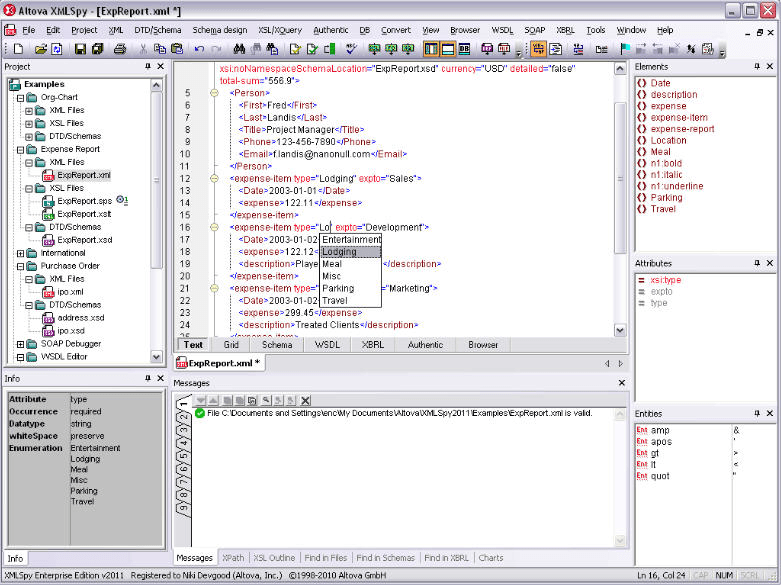The height and width of the screenshot is (585, 781).
Task: Click the Project tree scrollbar thumb
Action: (x=156, y=180)
